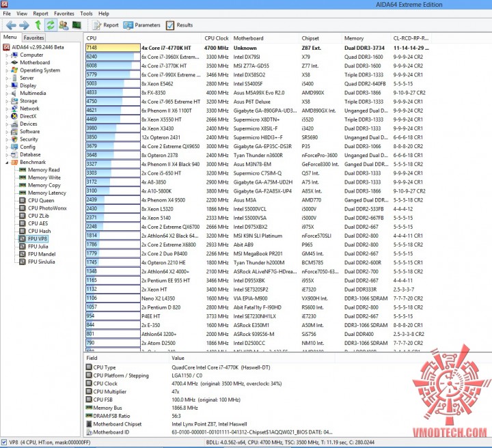Switch to the Favorites tab
This screenshot has width=492, height=448.
pos(34,38)
